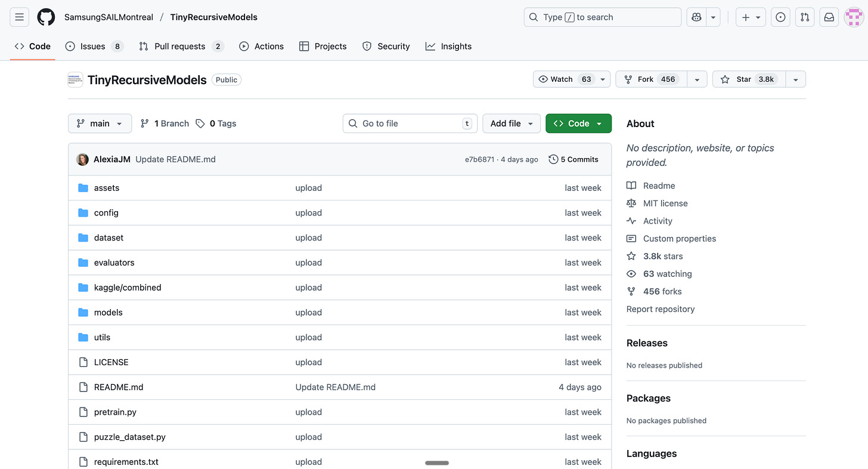Open pull requests icon in header
Screen dimensions: 868x469
(805, 17)
